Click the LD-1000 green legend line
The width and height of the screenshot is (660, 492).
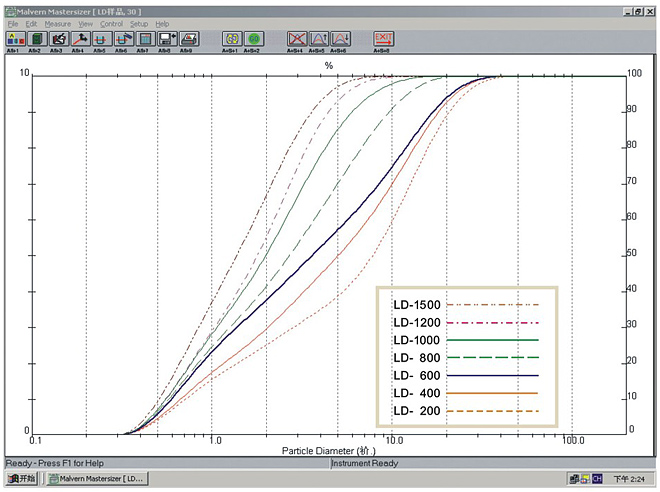pyautogui.click(x=493, y=340)
